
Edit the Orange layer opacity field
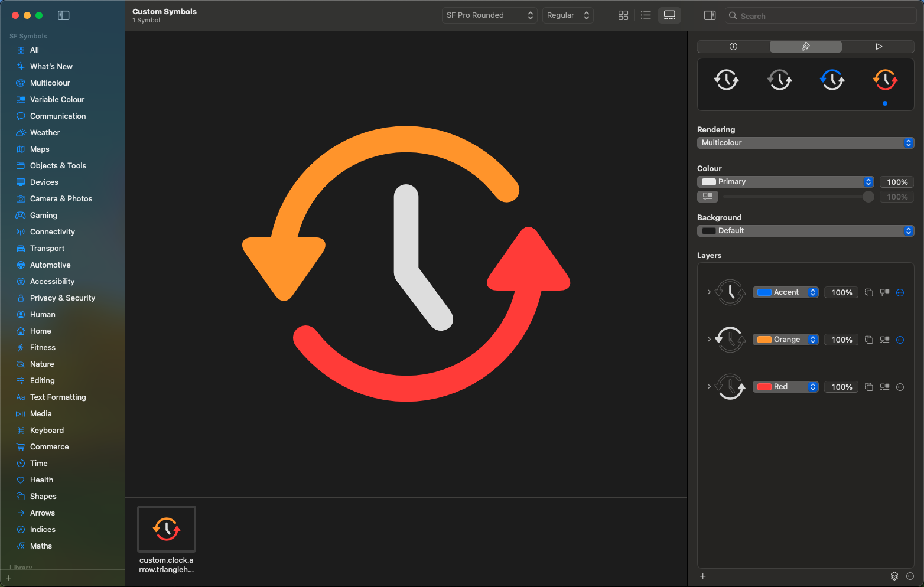(841, 340)
